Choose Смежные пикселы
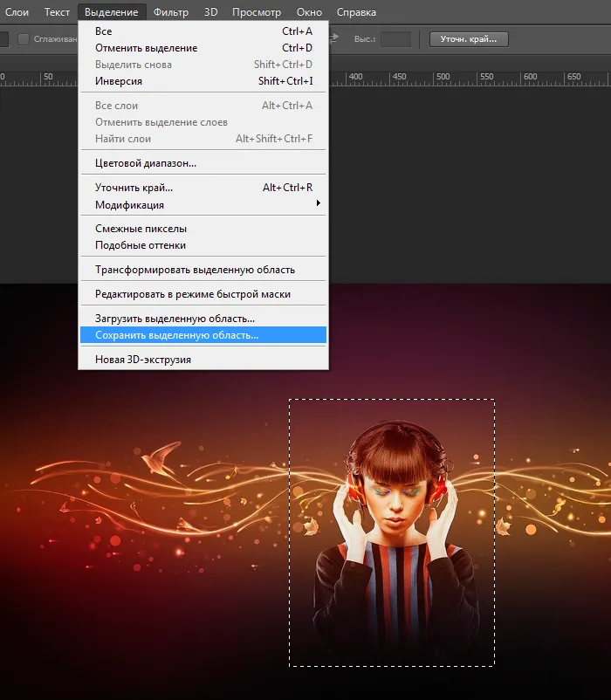The image size is (611, 700). [x=203, y=229]
